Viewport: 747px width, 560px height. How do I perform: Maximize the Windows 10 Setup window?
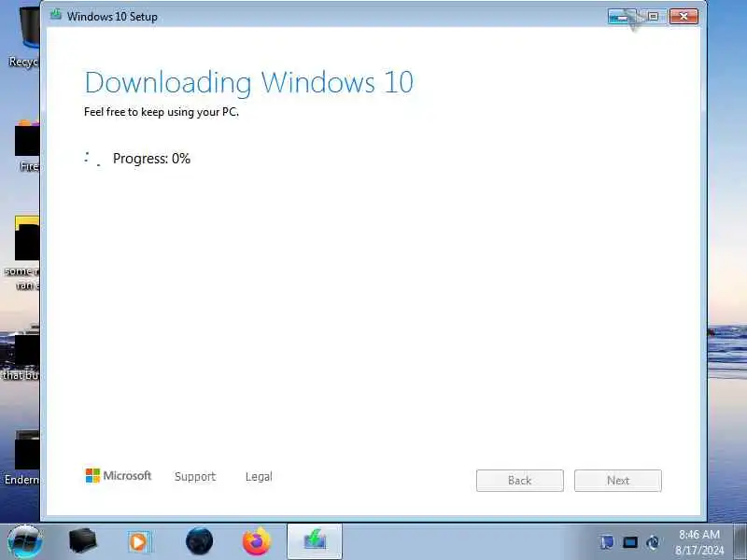653,17
